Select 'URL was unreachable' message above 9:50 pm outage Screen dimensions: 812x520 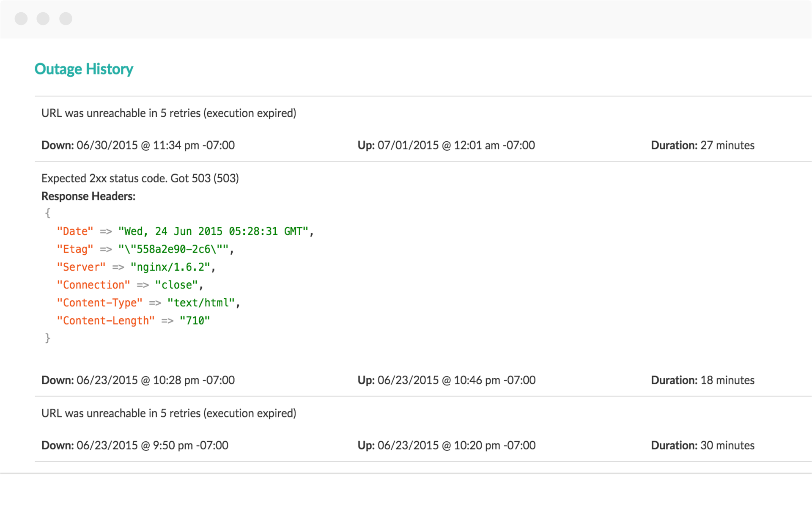click(169, 413)
